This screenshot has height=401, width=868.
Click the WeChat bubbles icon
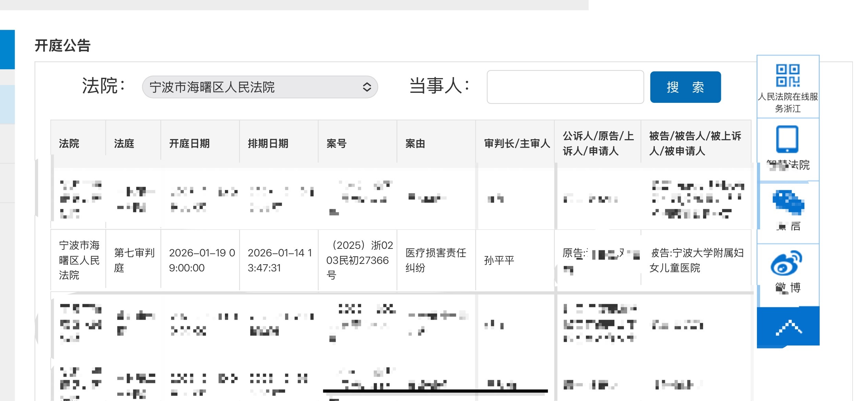click(x=788, y=202)
